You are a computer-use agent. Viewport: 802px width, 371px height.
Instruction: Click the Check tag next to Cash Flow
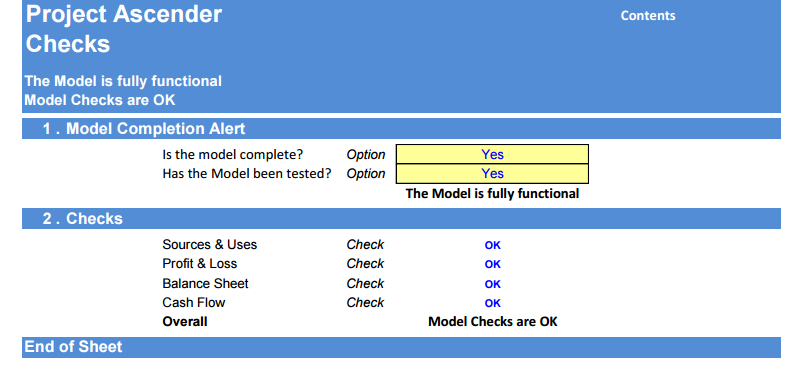click(x=365, y=302)
